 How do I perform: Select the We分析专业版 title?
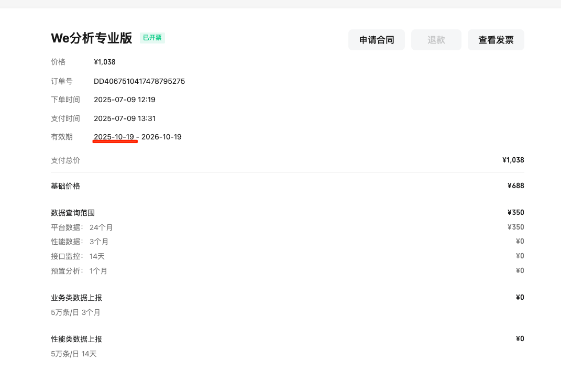tap(92, 38)
